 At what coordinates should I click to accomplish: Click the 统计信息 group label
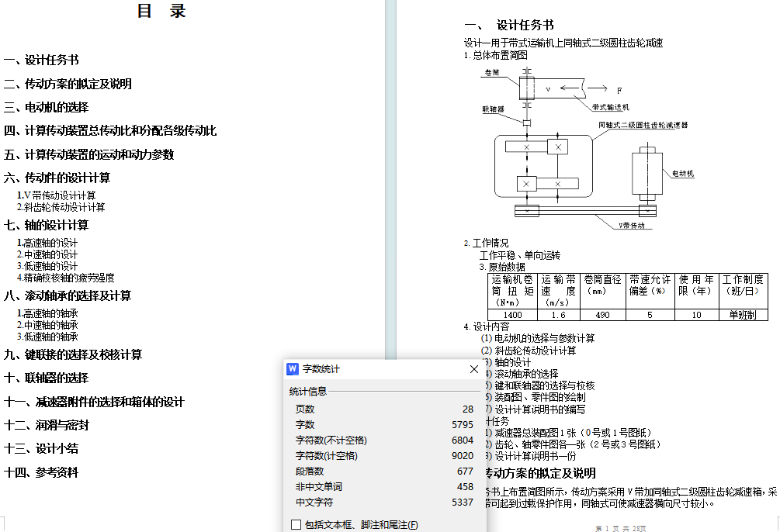tap(308, 391)
